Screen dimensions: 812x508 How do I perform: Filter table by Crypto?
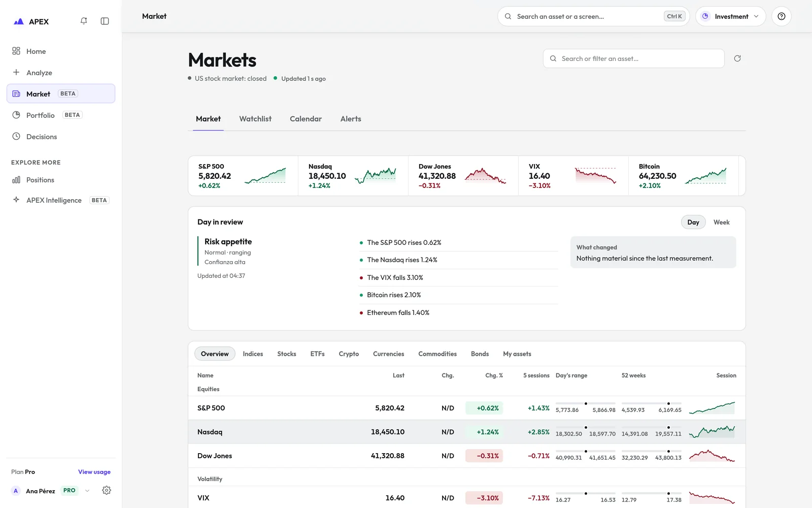coord(349,354)
